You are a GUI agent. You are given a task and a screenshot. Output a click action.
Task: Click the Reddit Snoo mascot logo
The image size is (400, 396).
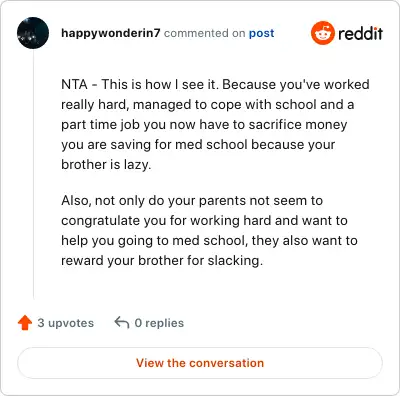coord(323,33)
